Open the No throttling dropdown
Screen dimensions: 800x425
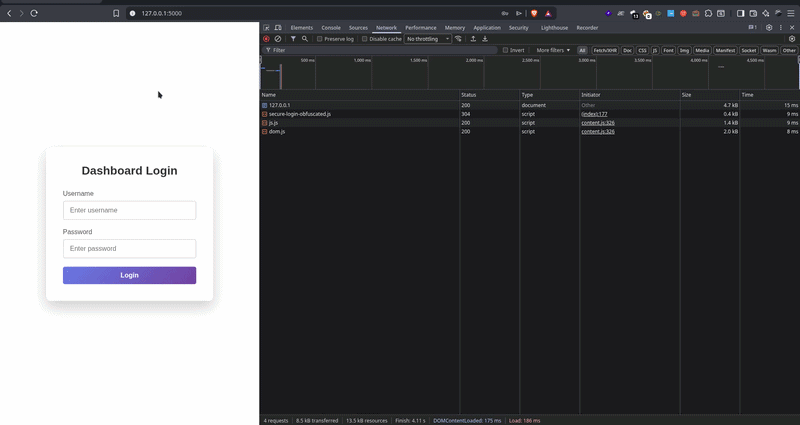click(428, 39)
